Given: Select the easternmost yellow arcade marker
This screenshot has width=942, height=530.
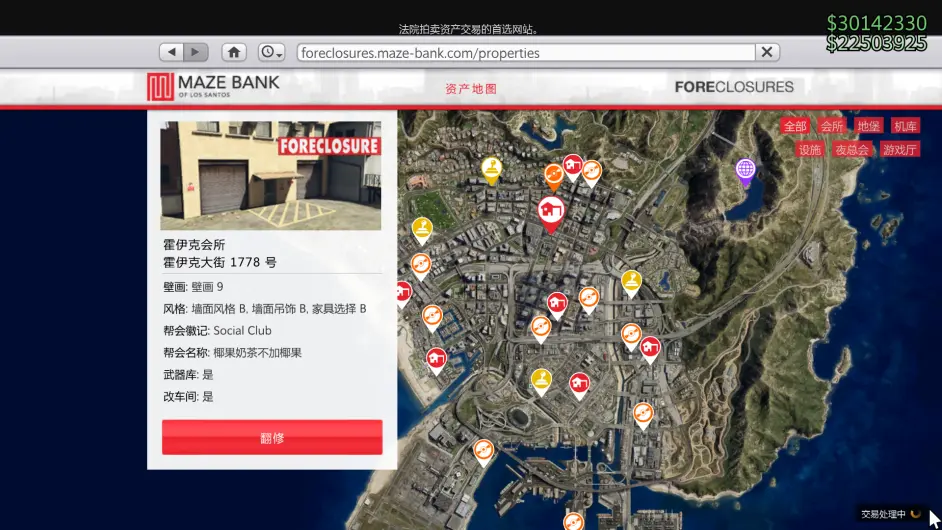Looking at the screenshot, I should click(631, 284).
